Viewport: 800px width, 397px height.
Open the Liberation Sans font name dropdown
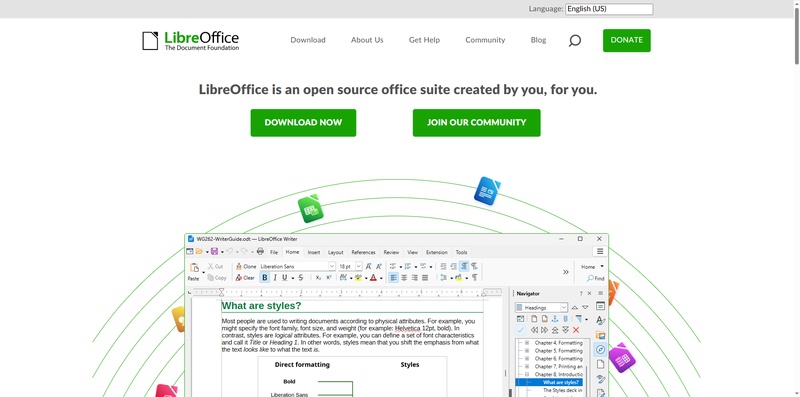(x=332, y=266)
